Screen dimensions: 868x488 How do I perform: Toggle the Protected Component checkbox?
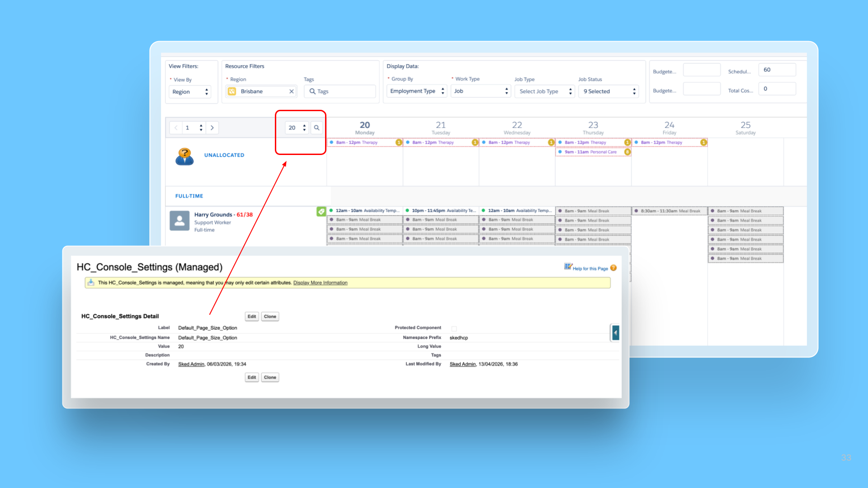pyautogui.click(x=454, y=328)
